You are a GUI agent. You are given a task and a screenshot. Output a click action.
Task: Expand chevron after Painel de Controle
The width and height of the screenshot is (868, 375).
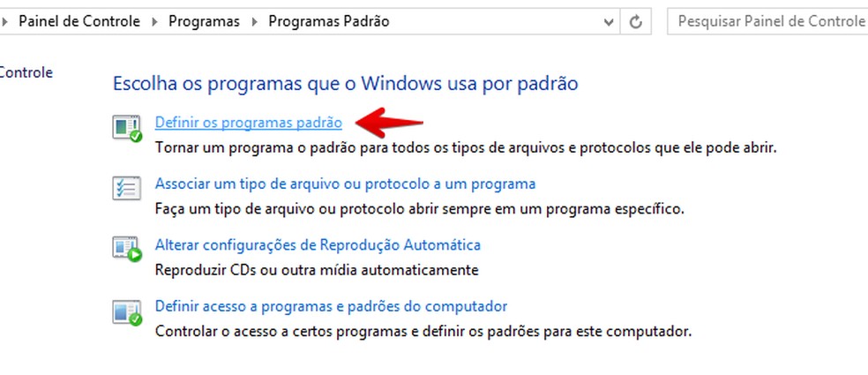154,22
